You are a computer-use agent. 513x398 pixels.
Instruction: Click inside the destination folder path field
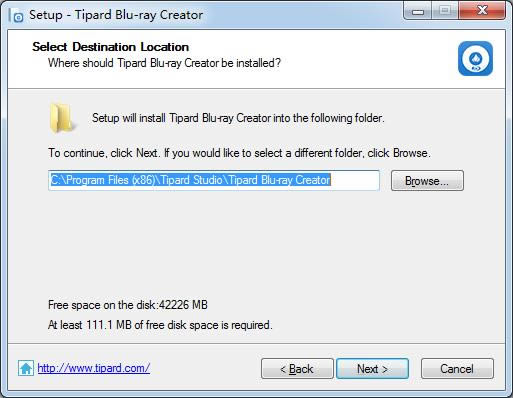pos(214,180)
